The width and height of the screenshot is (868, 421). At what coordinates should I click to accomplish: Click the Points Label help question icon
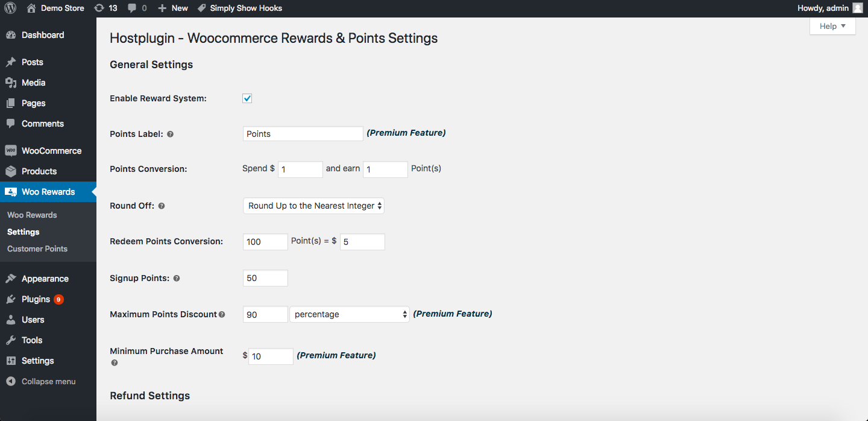pos(170,135)
